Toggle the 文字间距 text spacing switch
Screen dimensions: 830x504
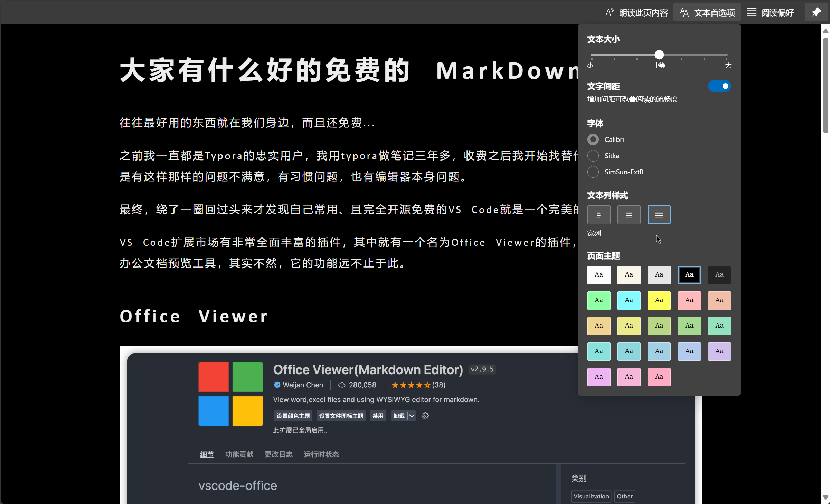coord(719,86)
